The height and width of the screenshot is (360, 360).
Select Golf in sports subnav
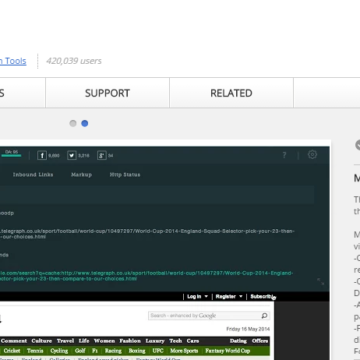click(x=80, y=351)
